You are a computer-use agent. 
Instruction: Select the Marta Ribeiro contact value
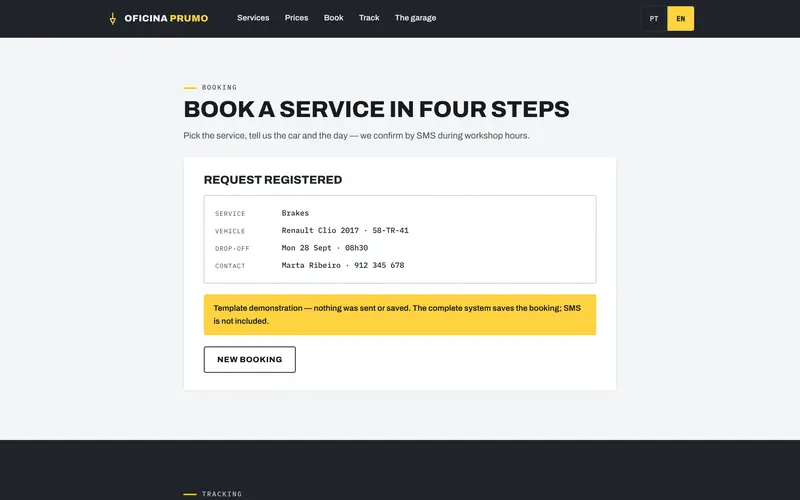tap(343, 265)
